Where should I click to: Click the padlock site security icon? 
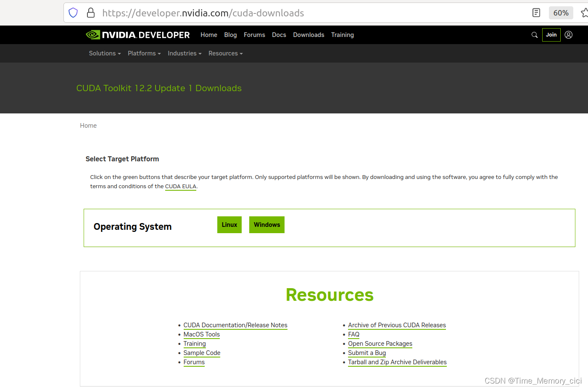point(91,13)
